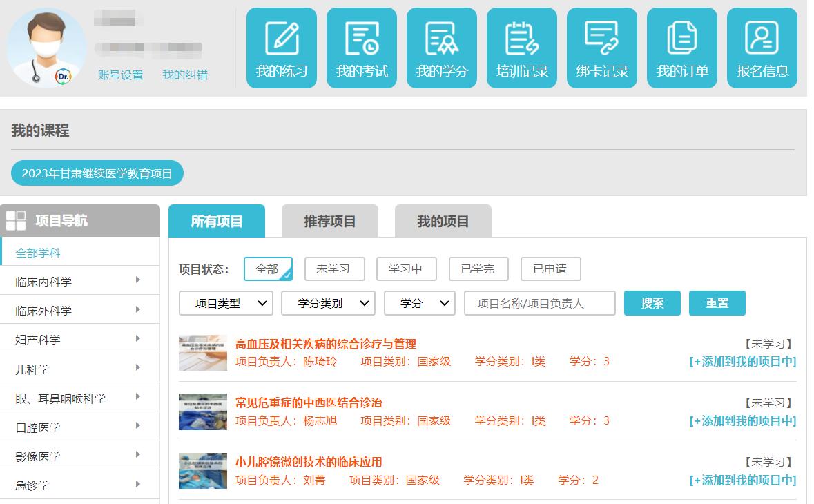Image resolution: width=814 pixels, height=504 pixels.
Task: Open the 培训记录 training records icon
Action: click(522, 48)
